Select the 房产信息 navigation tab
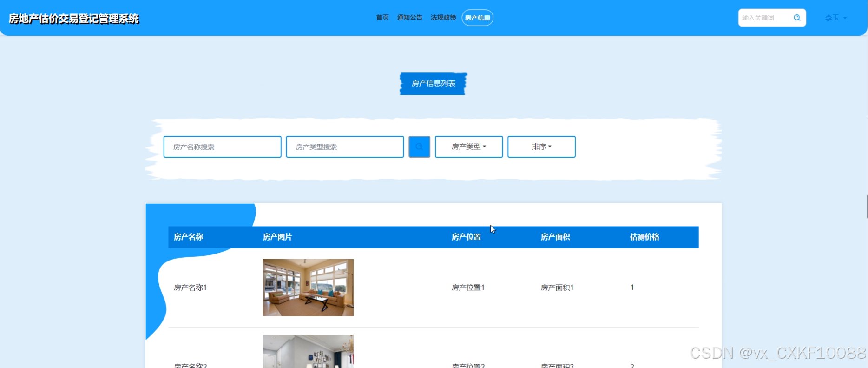This screenshot has width=868, height=368. click(x=478, y=18)
